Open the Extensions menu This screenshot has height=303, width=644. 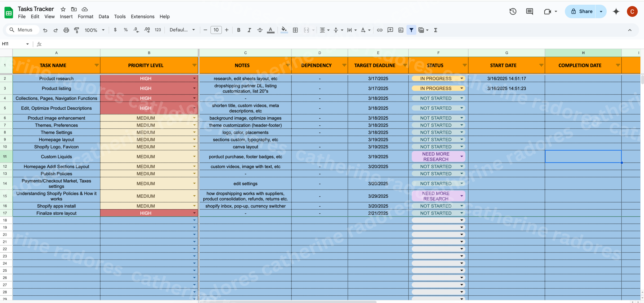point(142,17)
